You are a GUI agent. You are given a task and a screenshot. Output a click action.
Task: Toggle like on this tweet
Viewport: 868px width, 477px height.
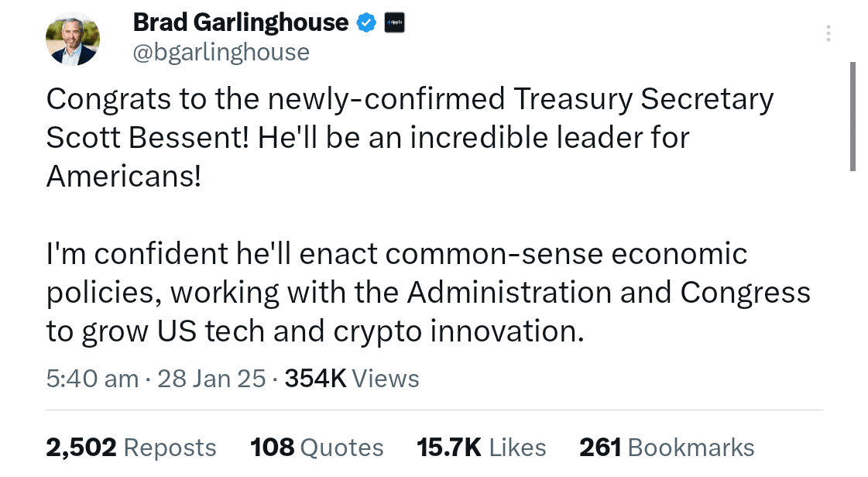481,448
